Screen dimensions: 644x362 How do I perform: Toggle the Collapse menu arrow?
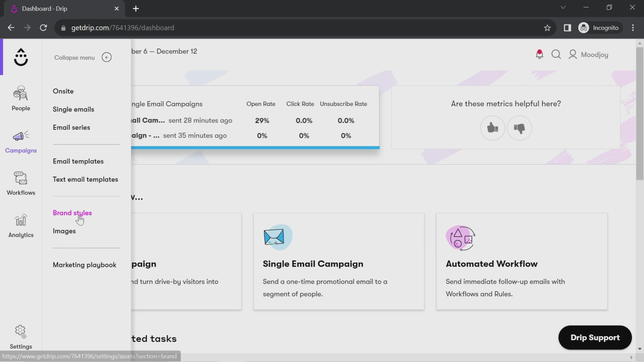107,57
